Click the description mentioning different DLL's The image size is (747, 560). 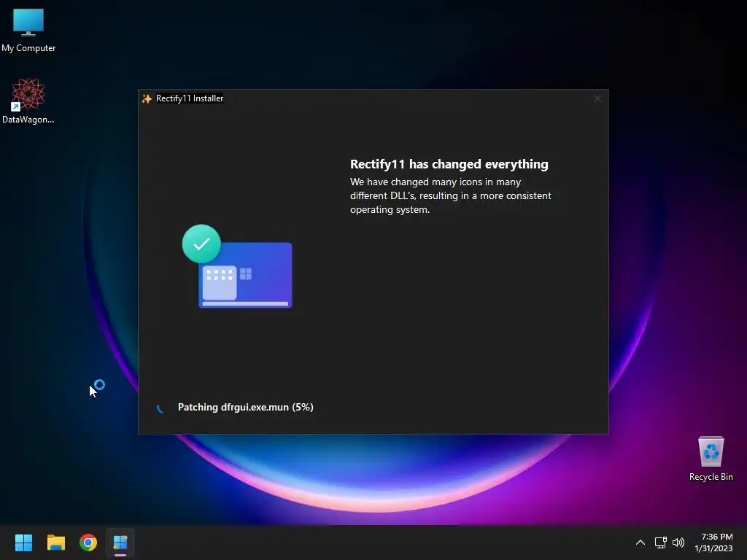click(x=451, y=195)
